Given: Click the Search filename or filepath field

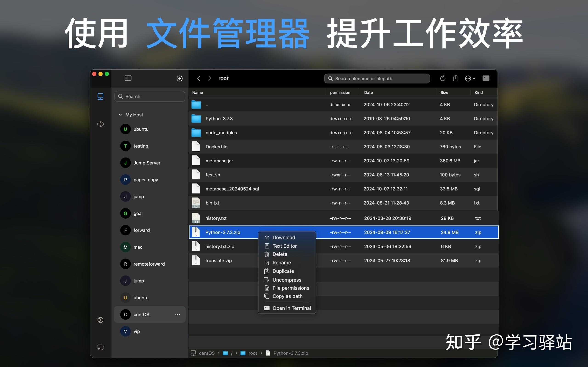Looking at the screenshot, I should (x=377, y=78).
